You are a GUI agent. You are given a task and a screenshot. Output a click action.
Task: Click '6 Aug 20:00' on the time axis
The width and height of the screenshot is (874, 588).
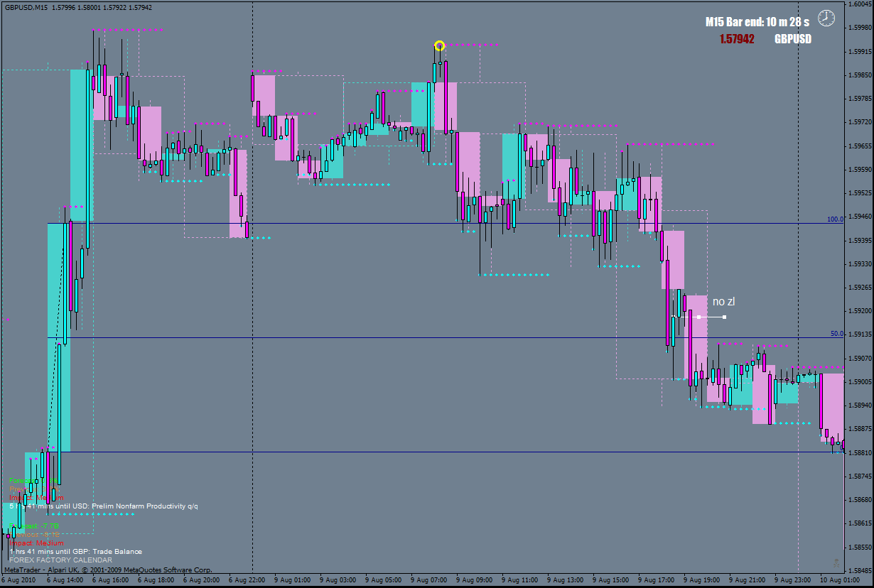coord(201,579)
